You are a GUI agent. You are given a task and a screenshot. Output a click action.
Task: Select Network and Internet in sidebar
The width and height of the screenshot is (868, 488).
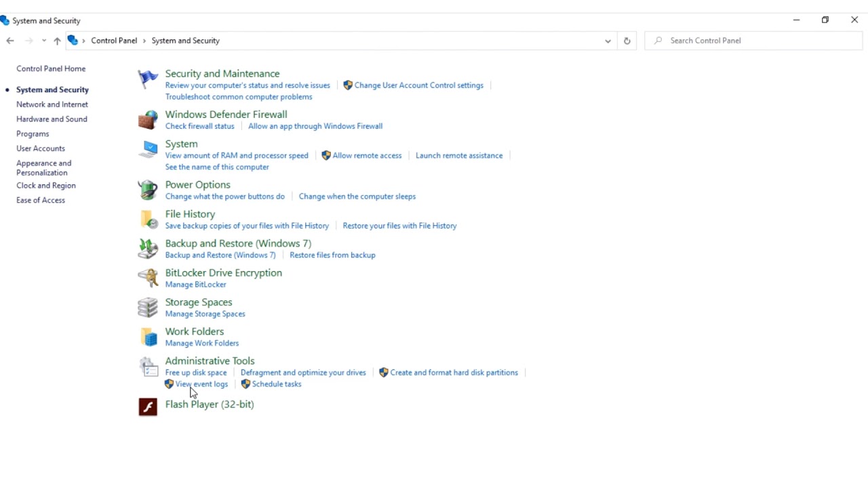(x=52, y=104)
